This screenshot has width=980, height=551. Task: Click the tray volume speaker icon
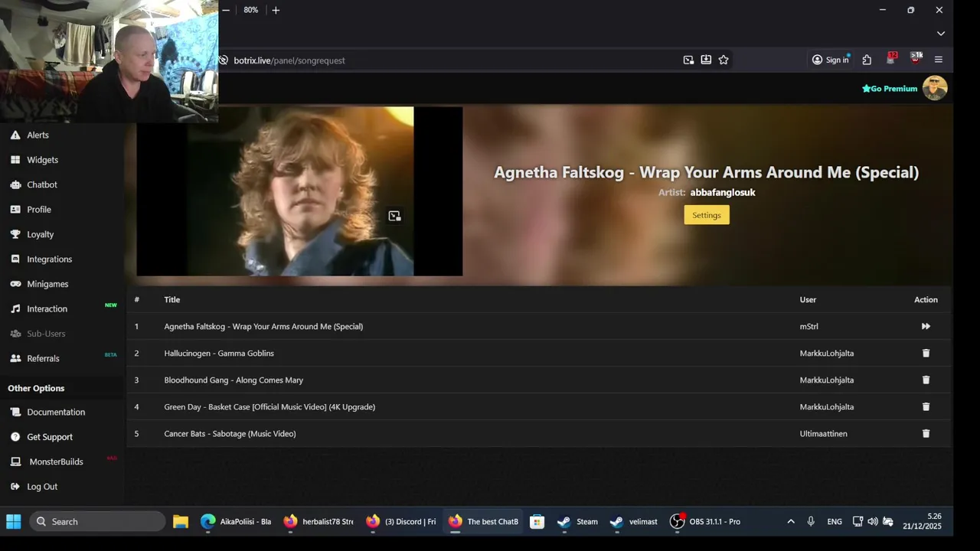pos(873,521)
